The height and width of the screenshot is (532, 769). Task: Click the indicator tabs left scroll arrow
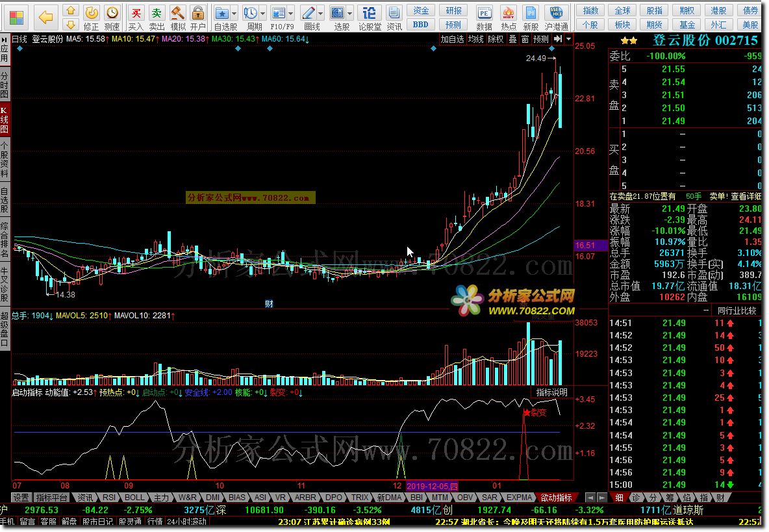[x=590, y=497]
